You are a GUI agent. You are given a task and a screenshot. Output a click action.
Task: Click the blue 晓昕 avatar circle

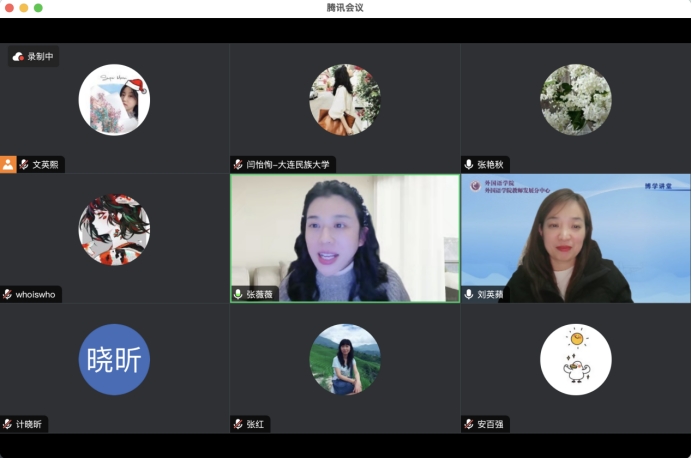114,359
